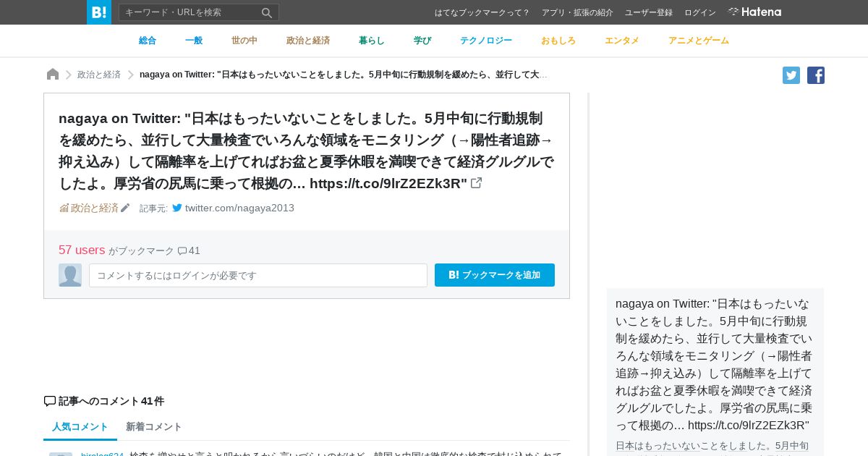Image resolution: width=868 pixels, height=456 pixels.
Task: Switch to 新着コメント tab
Action: click(154, 427)
